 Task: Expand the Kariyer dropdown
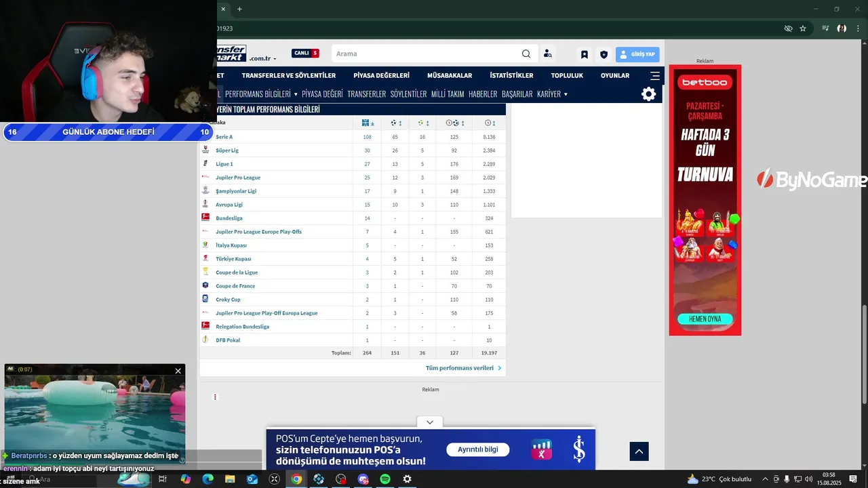tap(552, 94)
